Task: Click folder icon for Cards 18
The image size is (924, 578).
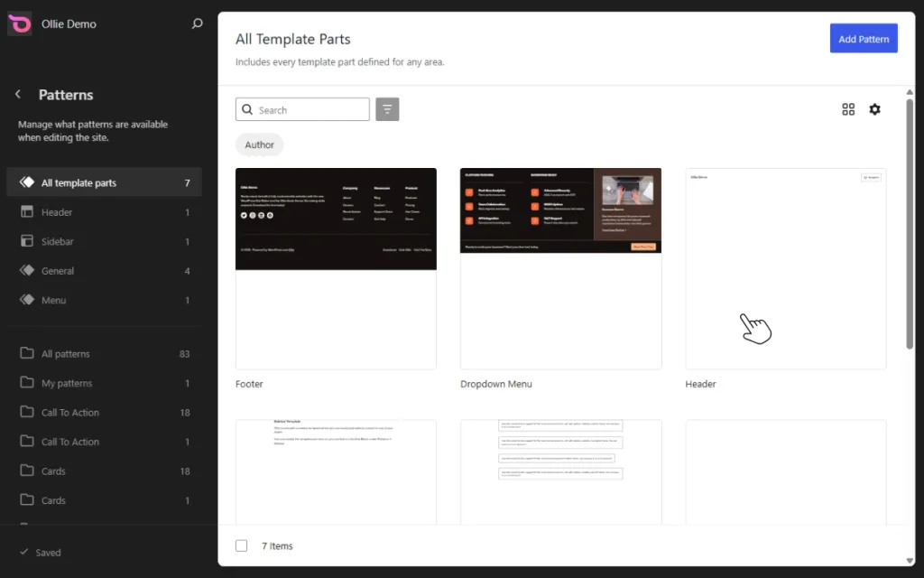Action: [27, 471]
